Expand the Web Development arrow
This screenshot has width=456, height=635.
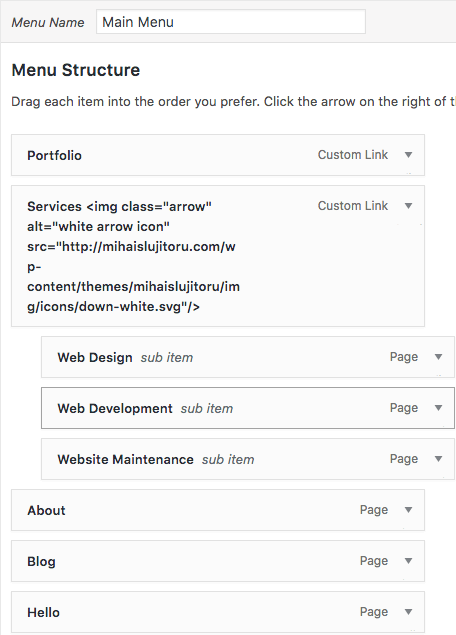[x=438, y=408]
